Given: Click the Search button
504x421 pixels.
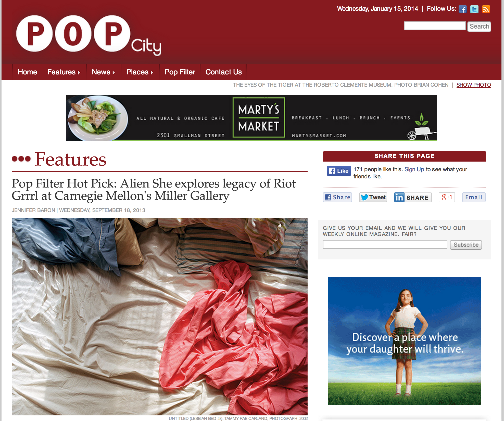Looking at the screenshot, I should tap(479, 27).
